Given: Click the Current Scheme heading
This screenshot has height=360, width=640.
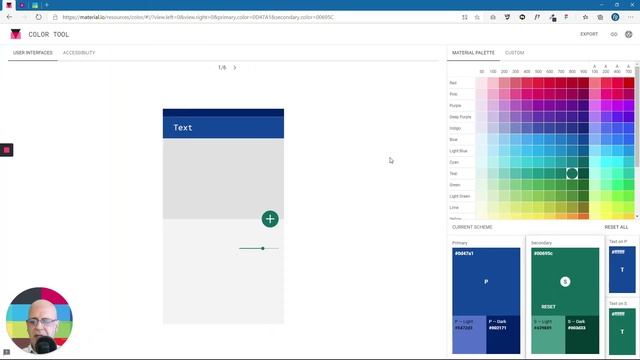Looking at the screenshot, I should (x=472, y=227).
